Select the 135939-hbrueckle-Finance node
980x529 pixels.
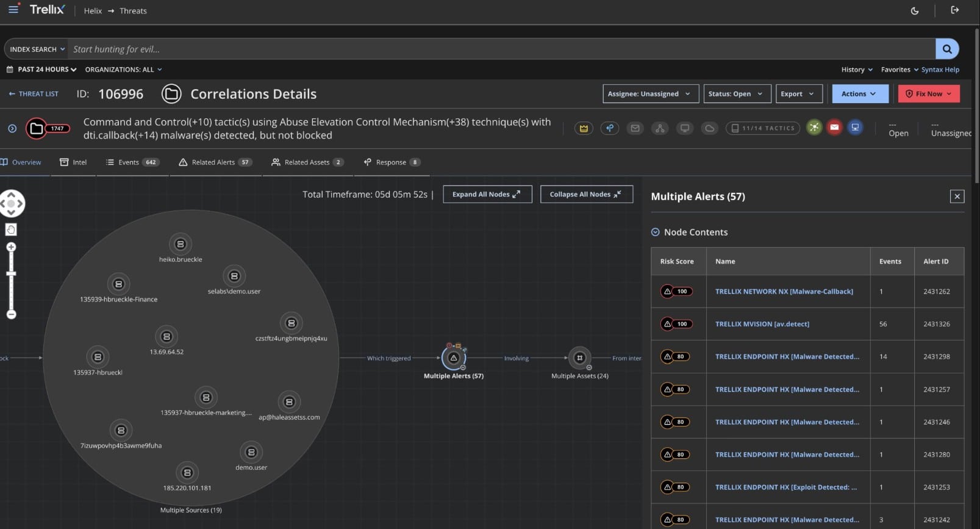click(119, 284)
